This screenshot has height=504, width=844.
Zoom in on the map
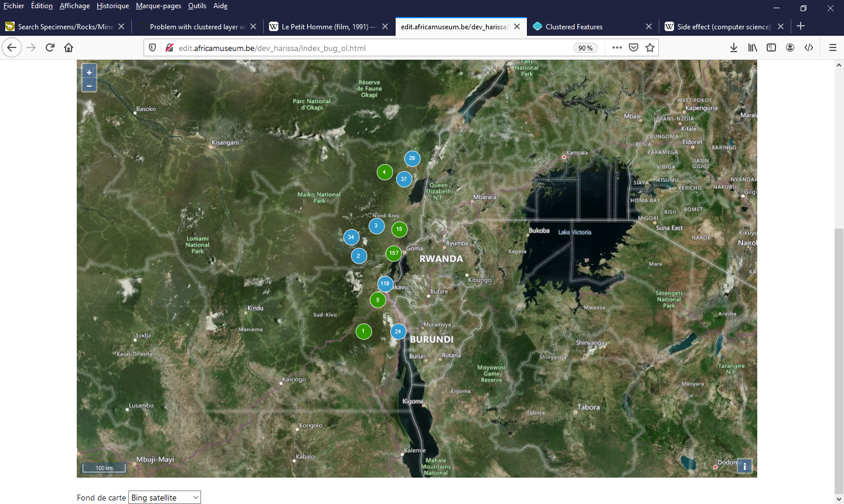pyautogui.click(x=89, y=72)
